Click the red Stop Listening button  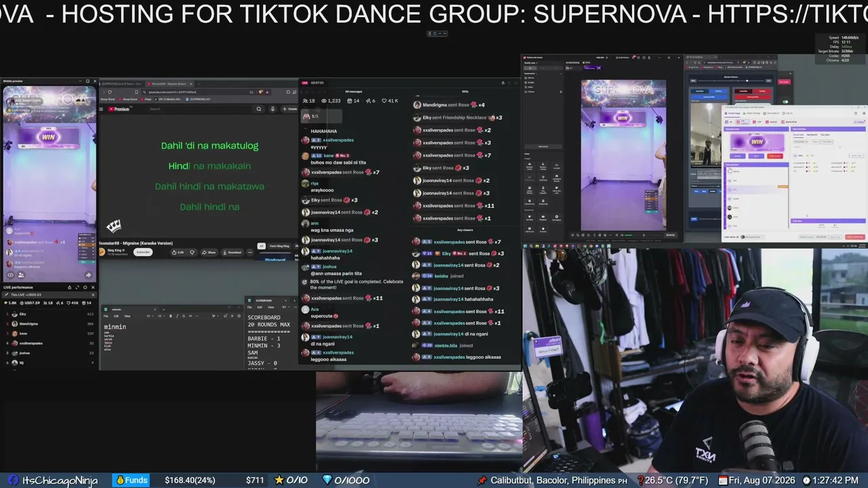click(854, 237)
